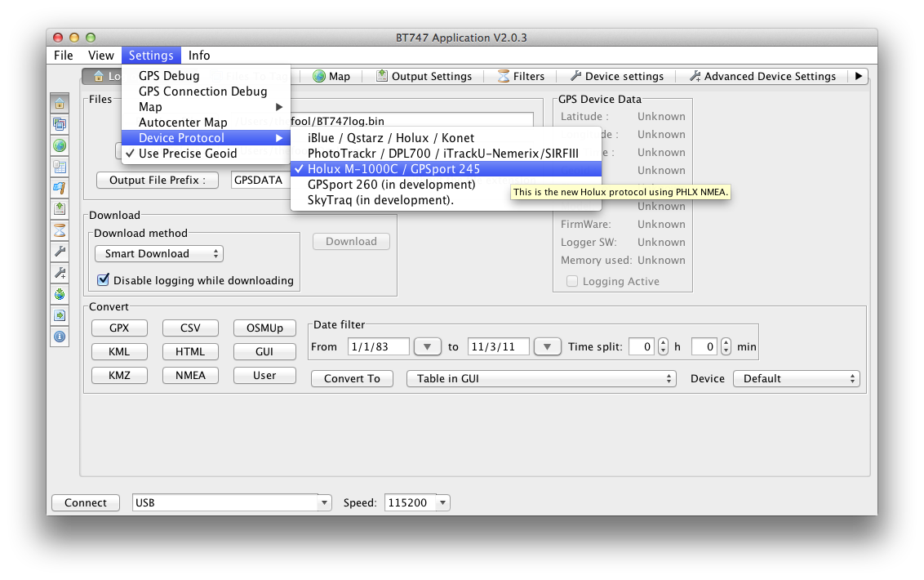This screenshot has height=580, width=924.
Task: Click the OSMUp convert button
Action: (264, 328)
